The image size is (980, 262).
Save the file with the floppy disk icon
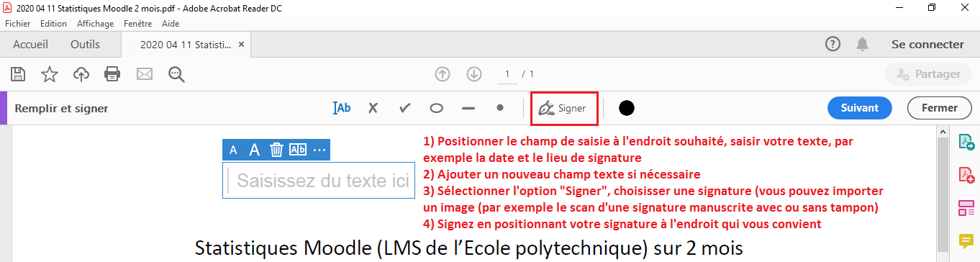[x=18, y=73]
